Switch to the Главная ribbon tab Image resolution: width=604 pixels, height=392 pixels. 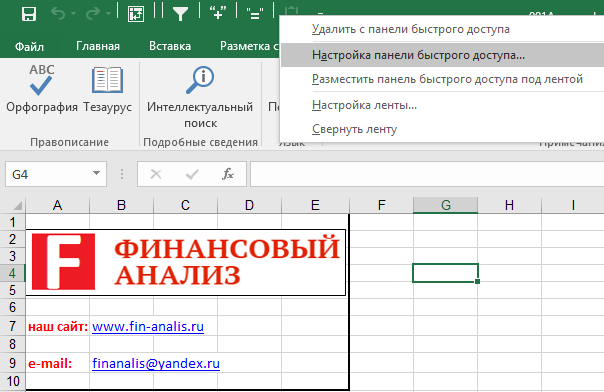pos(98,46)
